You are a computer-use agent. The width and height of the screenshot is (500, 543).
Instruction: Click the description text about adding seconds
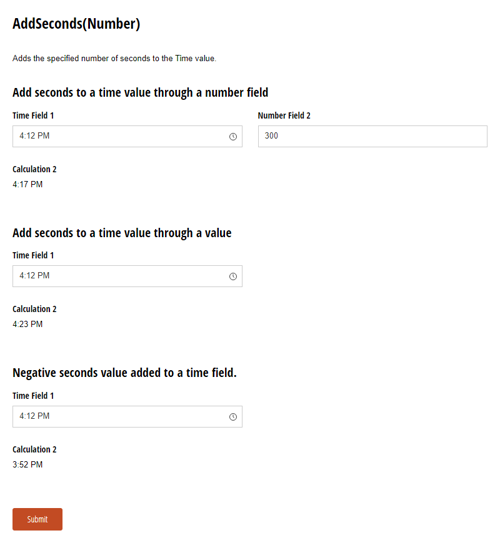pos(114,58)
